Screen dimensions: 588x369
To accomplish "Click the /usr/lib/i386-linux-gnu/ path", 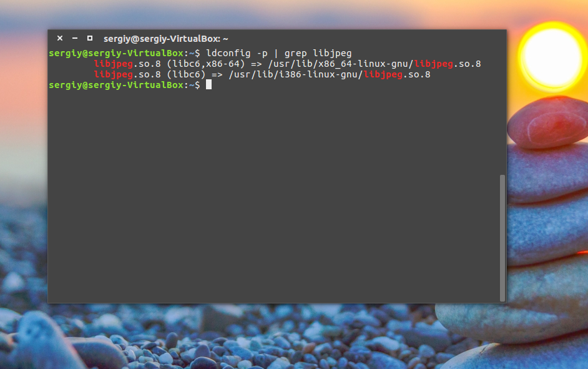I will click(296, 75).
